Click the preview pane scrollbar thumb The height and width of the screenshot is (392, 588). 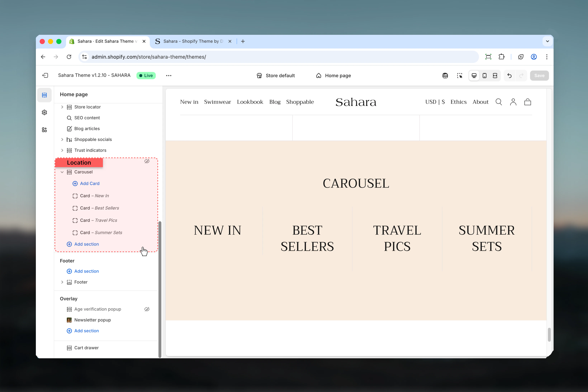tap(549, 334)
